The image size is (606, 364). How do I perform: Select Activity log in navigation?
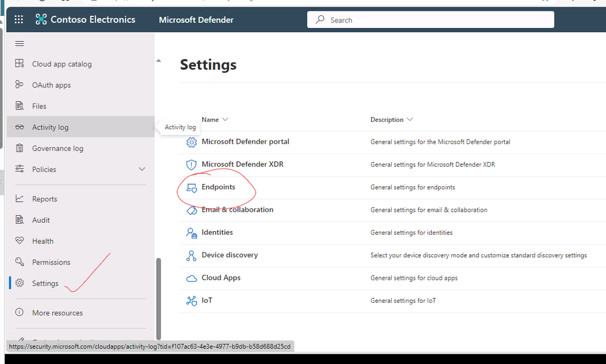coord(50,127)
